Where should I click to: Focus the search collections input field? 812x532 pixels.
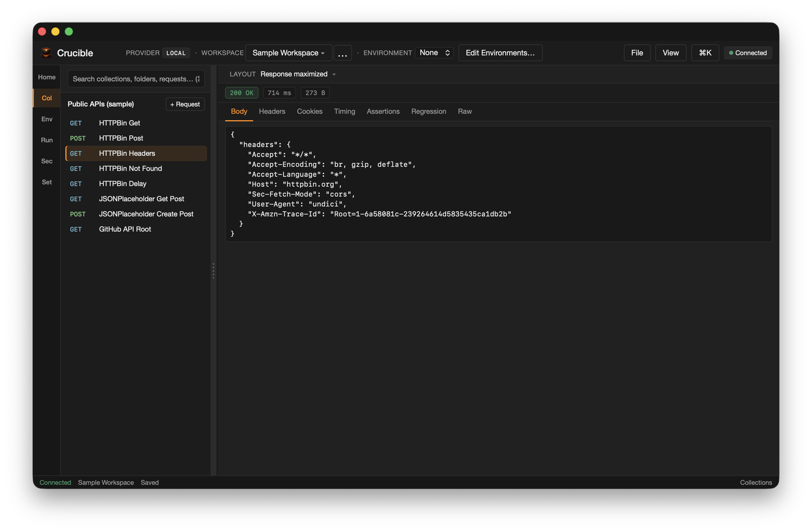tap(136, 79)
